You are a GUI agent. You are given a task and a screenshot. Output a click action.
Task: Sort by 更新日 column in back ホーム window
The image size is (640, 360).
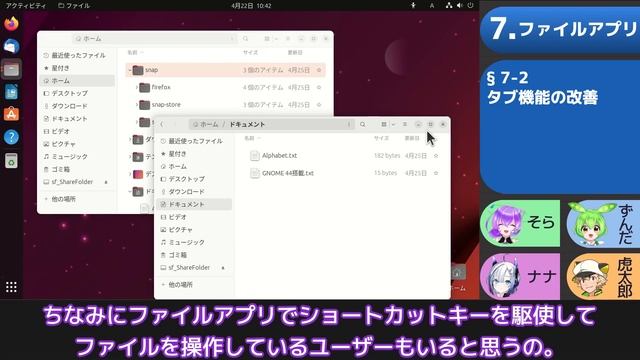295,53
